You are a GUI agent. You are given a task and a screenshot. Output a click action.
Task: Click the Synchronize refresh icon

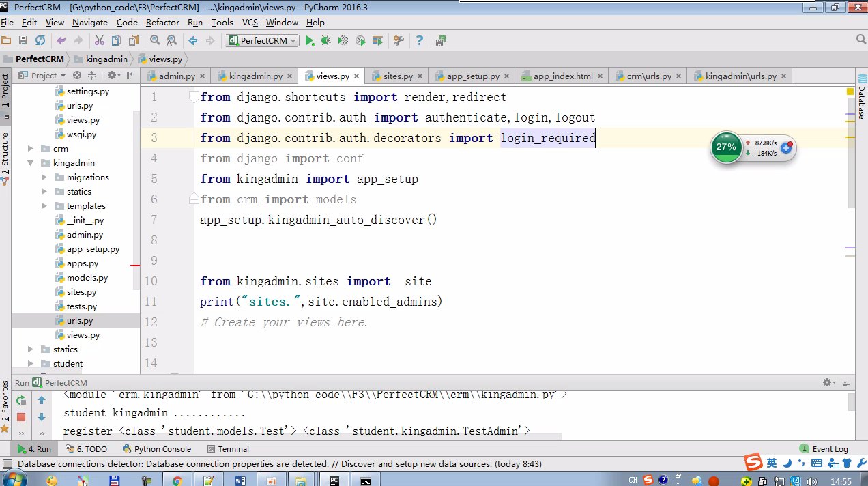(x=40, y=41)
